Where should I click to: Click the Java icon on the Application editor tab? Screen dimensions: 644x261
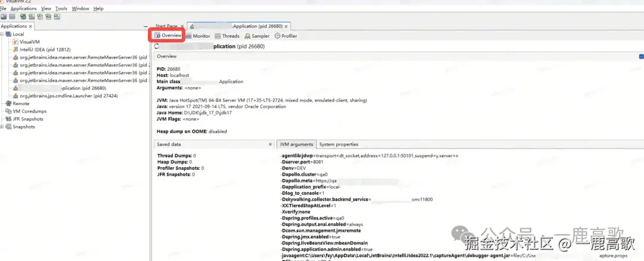pos(192,26)
